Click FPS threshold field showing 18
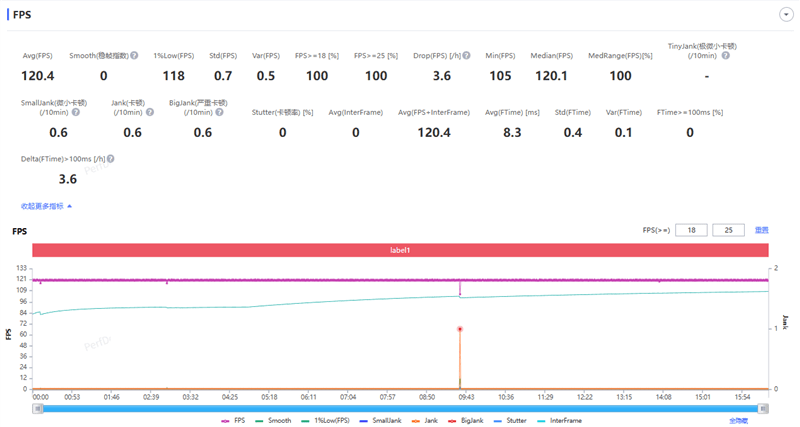Screen dimensions: 800x427 [691, 230]
